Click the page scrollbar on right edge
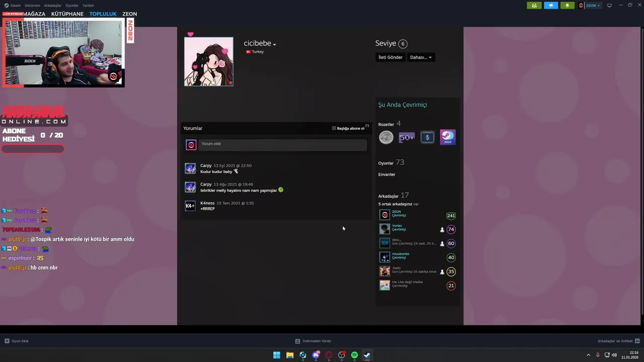This screenshot has width=644, height=362. [x=642, y=171]
